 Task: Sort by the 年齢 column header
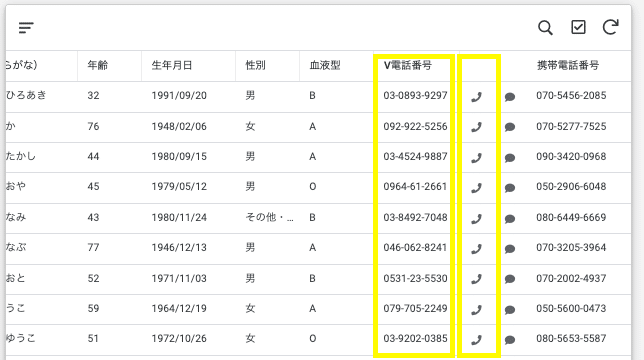(97, 65)
